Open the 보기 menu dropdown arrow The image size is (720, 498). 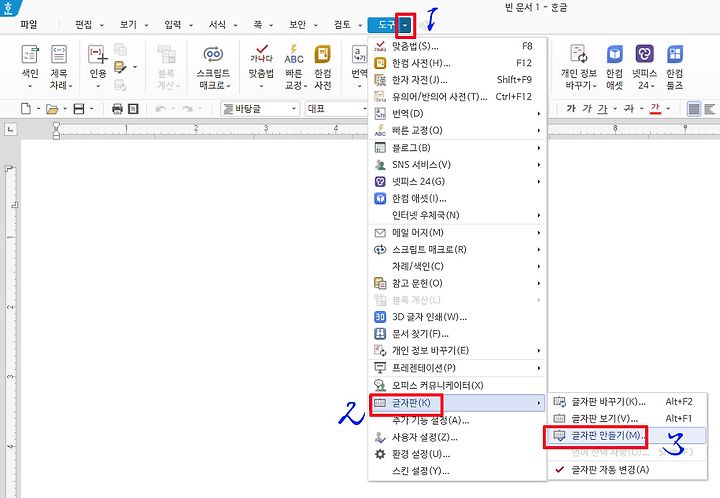pos(146,25)
